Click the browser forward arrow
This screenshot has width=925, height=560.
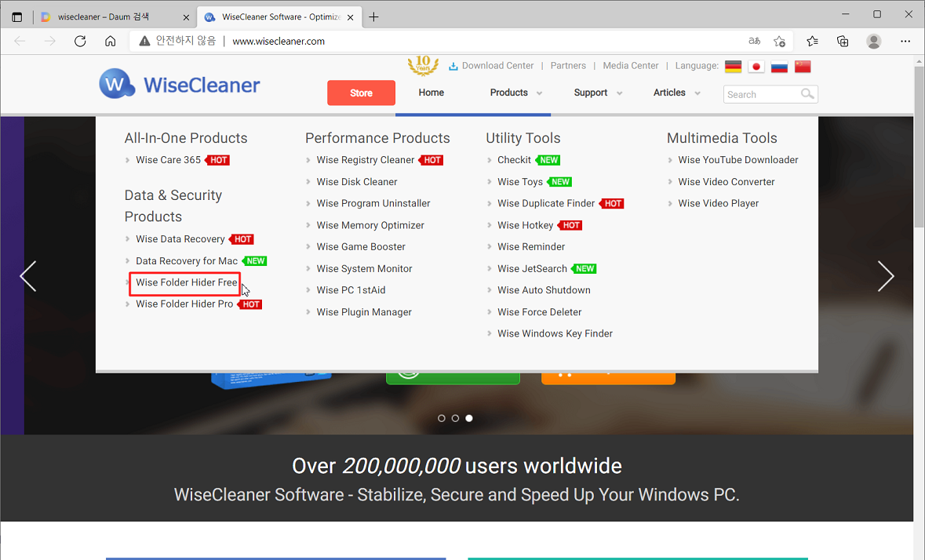50,42
